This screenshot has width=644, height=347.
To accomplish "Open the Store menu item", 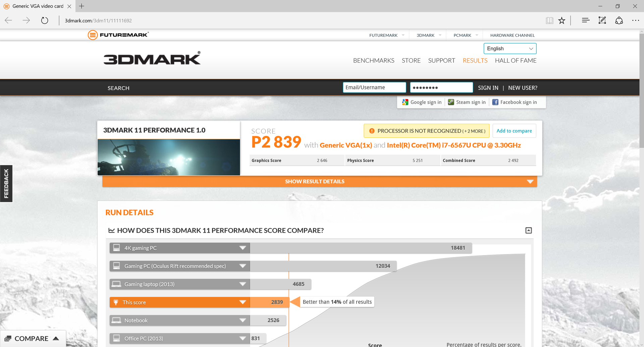I will click(411, 60).
